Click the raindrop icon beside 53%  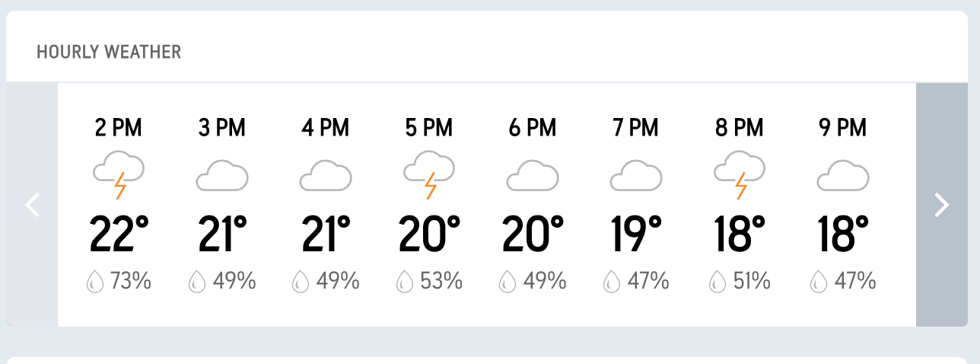pos(404,283)
